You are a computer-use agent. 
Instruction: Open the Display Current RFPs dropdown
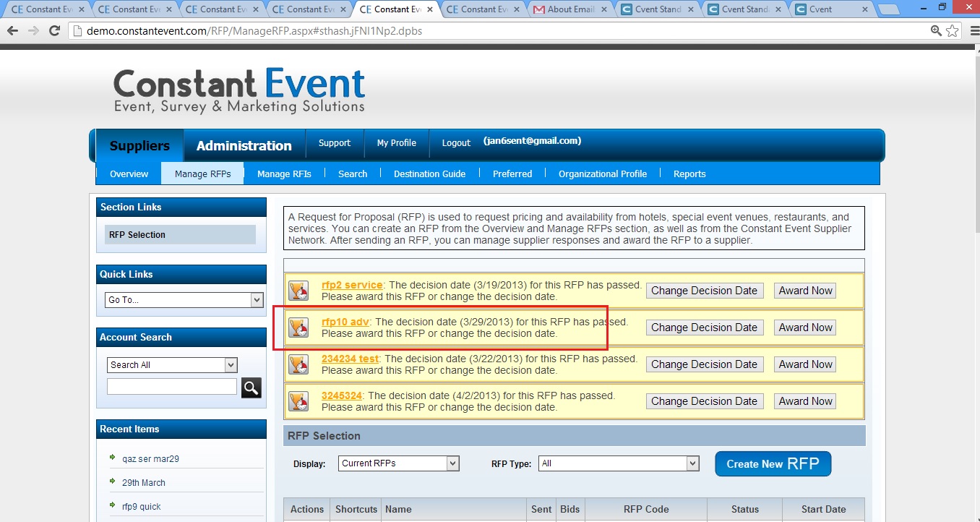click(x=399, y=463)
